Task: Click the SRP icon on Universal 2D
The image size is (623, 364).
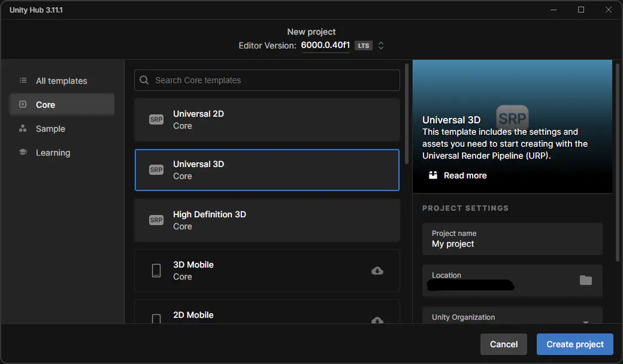Action: (x=156, y=120)
